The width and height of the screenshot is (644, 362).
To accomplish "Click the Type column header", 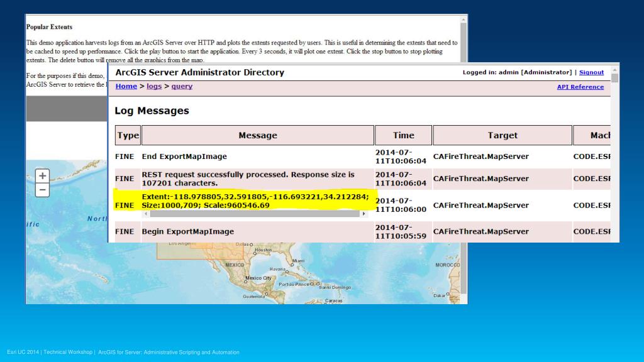I will pos(128,136).
